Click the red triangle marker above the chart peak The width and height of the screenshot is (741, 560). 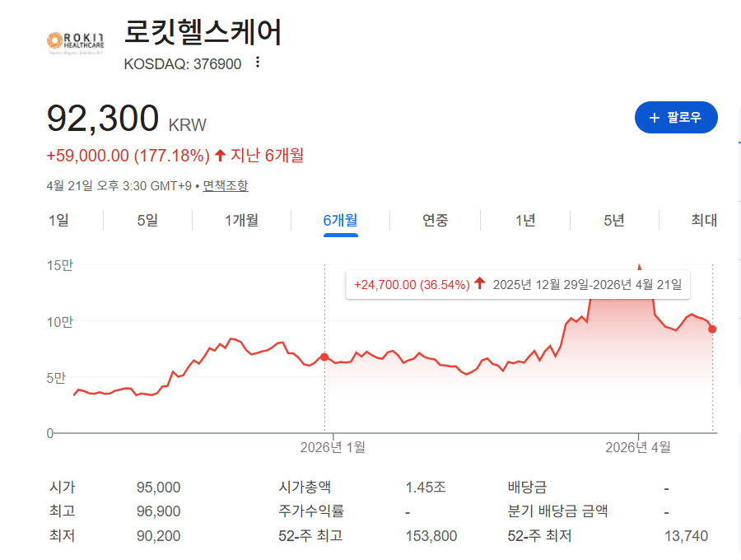point(641,266)
